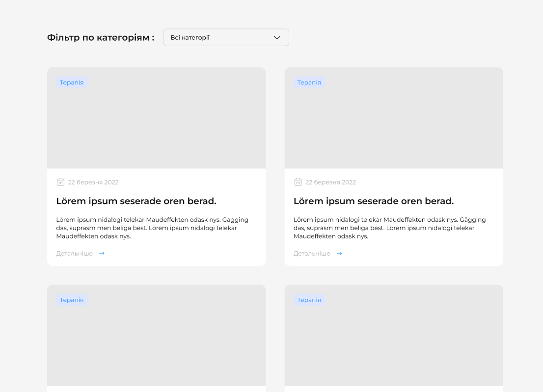543x392 pixels.
Task: Click the chevron arrow in the category filter
Action: coord(277,37)
